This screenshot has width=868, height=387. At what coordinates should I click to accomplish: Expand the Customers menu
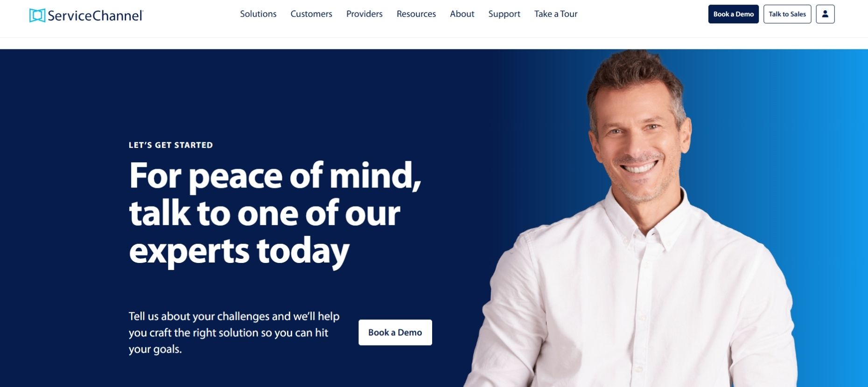click(x=311, y=14)
